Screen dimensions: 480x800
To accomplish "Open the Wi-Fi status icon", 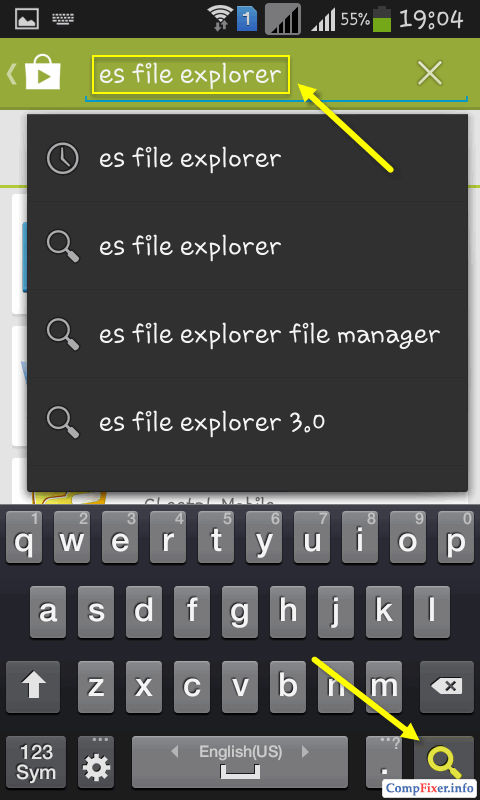I will point(220,19).
